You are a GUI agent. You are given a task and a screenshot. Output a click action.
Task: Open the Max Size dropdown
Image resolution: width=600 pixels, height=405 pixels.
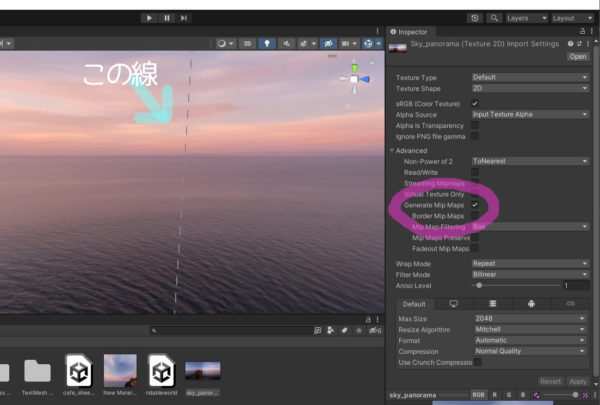[529, 318]
